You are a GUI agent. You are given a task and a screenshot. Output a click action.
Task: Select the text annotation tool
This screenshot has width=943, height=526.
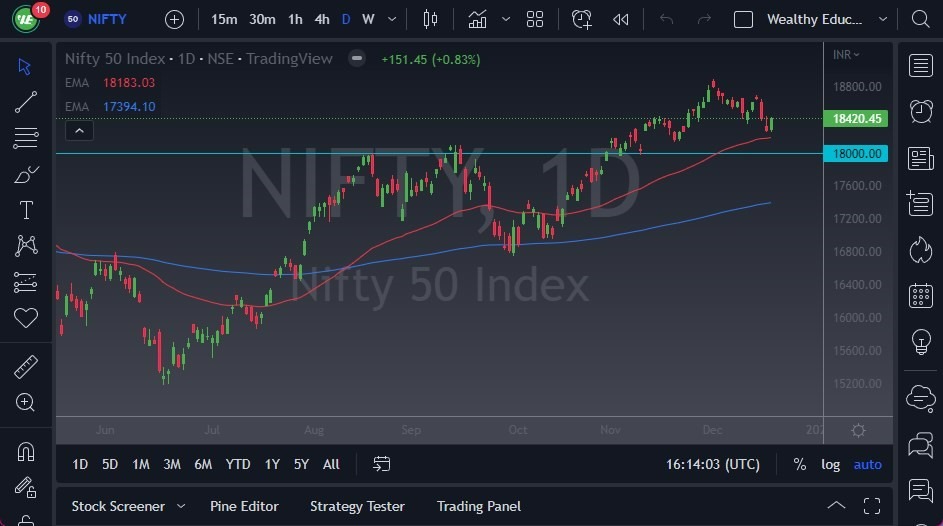25,210
